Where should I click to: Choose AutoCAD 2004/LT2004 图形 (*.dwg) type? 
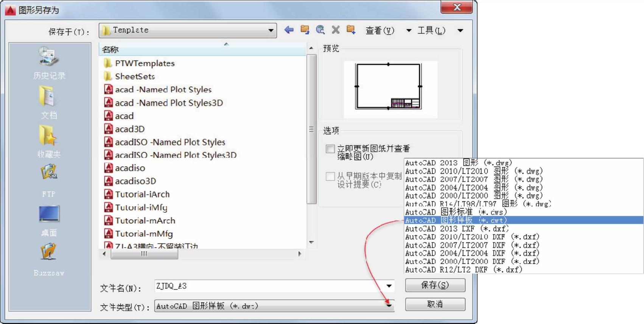(x=524, y=188)
